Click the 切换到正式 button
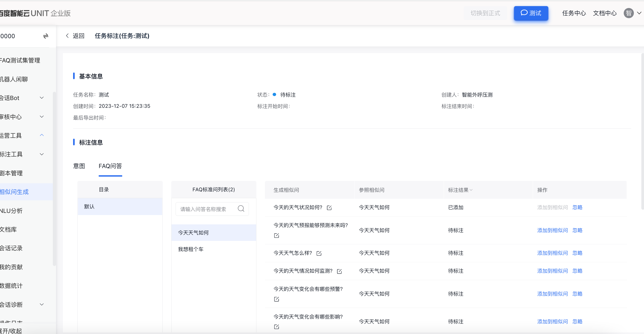The image size is (644, 334). (485, 13)
